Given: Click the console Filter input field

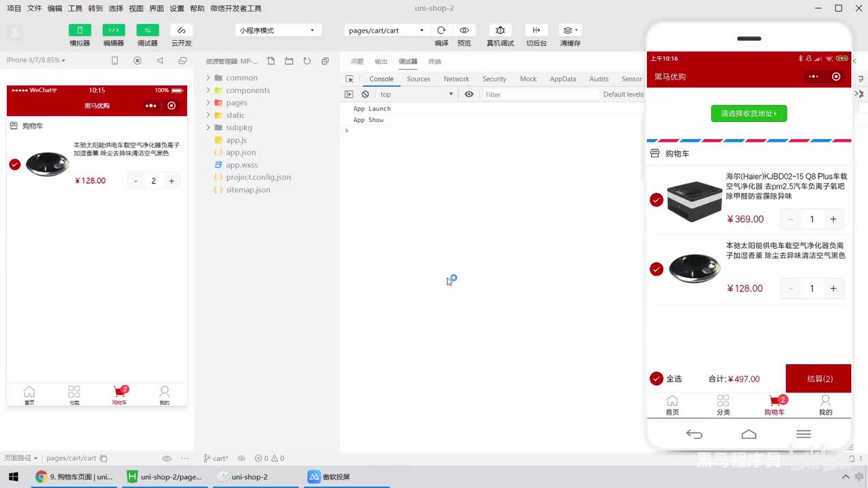Looking at the screenshot, I should [539, 94].
